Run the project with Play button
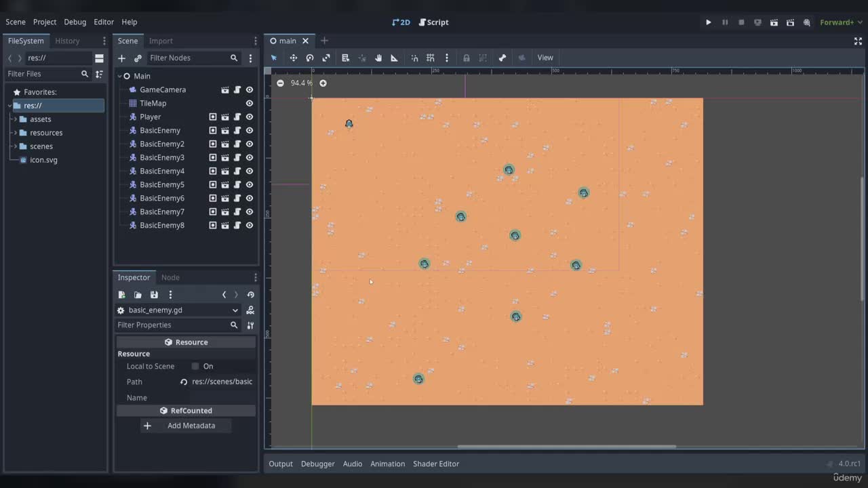 click(x=709, y=22)
